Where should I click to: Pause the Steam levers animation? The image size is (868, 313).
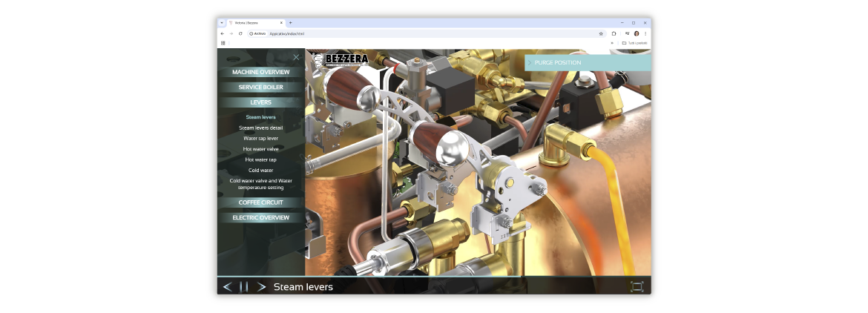(x=244, y=287)
